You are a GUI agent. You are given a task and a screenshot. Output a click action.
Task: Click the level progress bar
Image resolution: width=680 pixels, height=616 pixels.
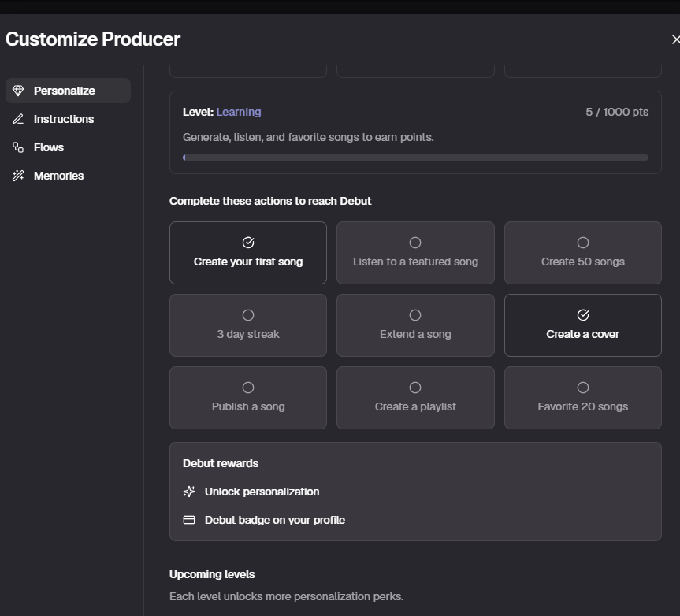click(x=415, y=157)
